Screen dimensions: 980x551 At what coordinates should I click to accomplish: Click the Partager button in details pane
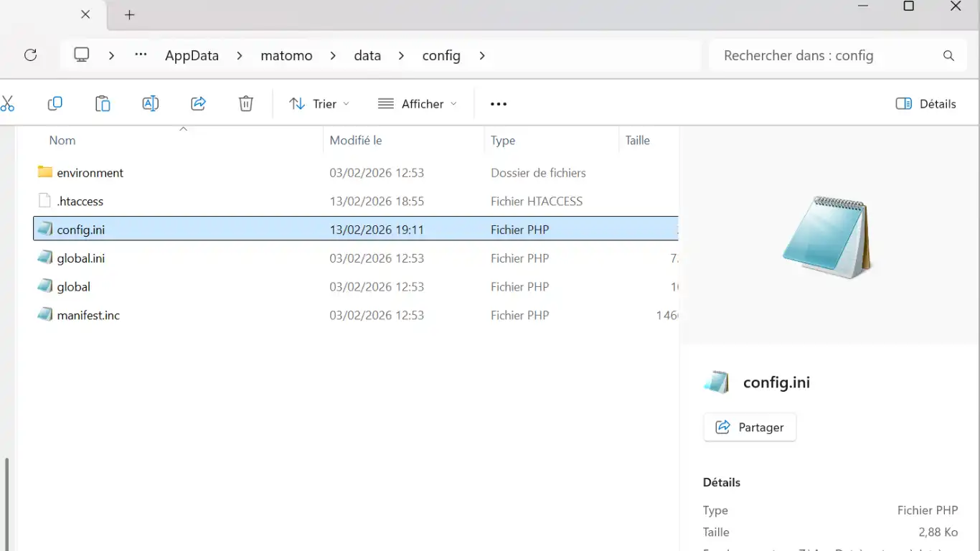[x=750, y=428]
